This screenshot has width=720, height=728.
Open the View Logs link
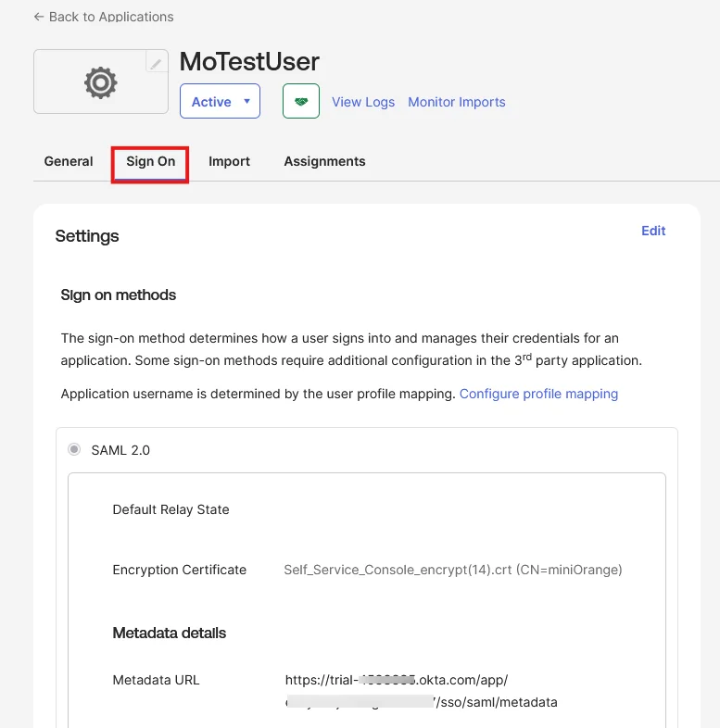(363, 102)
